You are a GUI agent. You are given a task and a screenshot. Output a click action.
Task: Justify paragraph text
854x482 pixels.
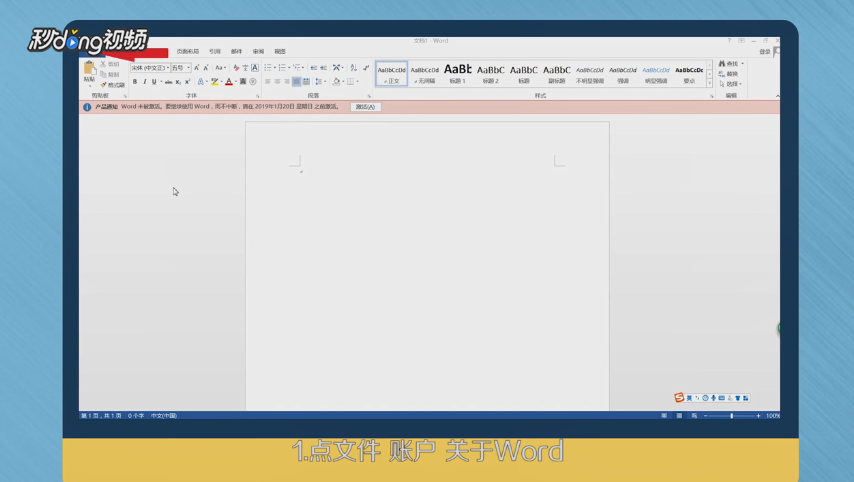point(296,82)
